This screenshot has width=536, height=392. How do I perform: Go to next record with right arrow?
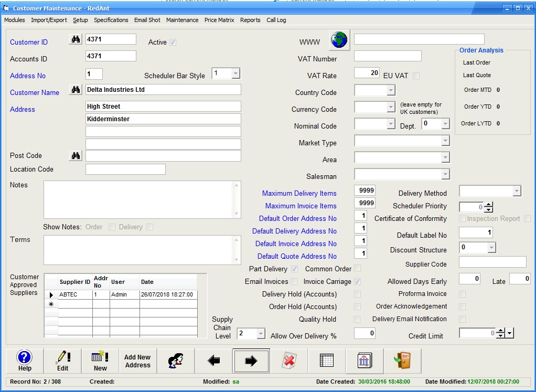pyautogui.click(x=251, y=361)
